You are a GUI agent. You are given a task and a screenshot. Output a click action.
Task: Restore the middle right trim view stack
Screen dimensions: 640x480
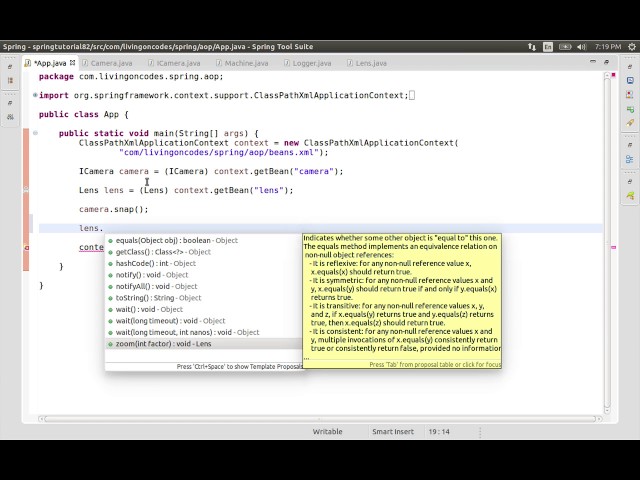coord(630,144)
